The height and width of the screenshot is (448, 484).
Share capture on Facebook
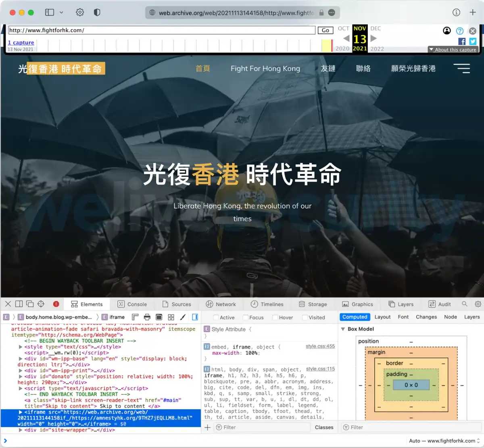point(462,41)
